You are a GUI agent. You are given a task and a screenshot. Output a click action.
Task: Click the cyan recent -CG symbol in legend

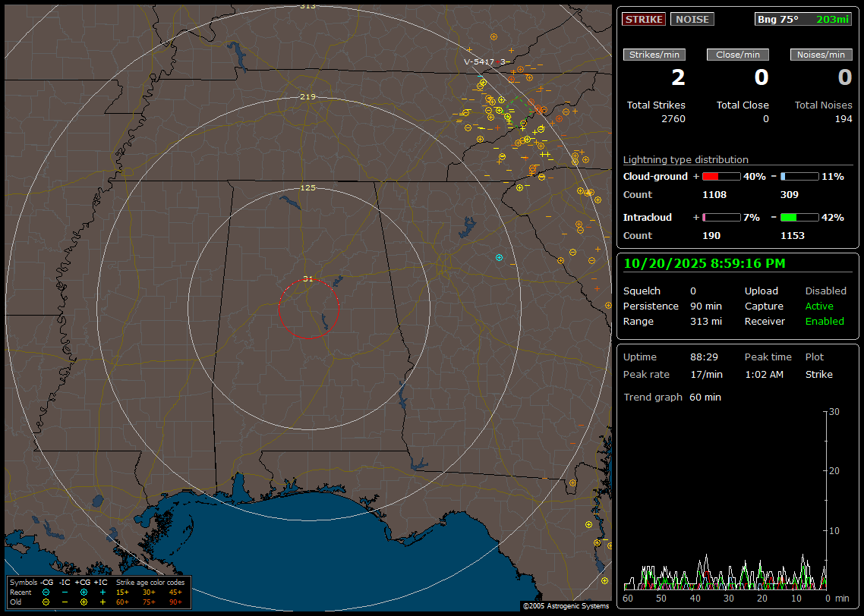pos(46,592)
